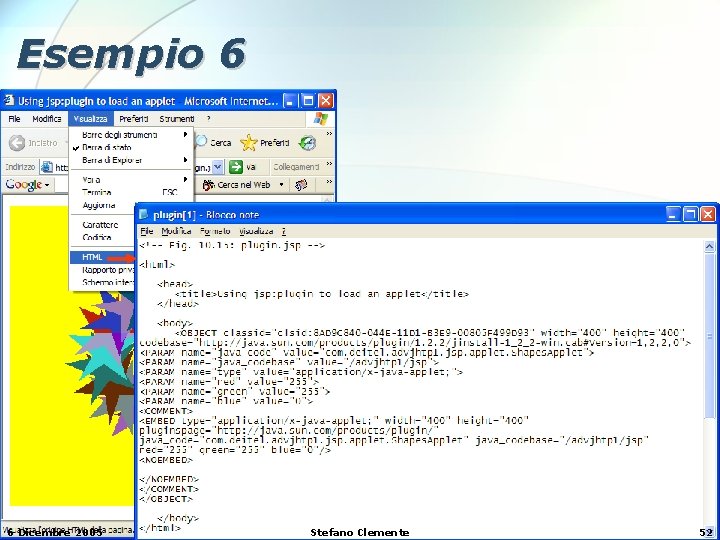Click the Notepad icon in plugin[1] title bar

click(x=144, y=214)
